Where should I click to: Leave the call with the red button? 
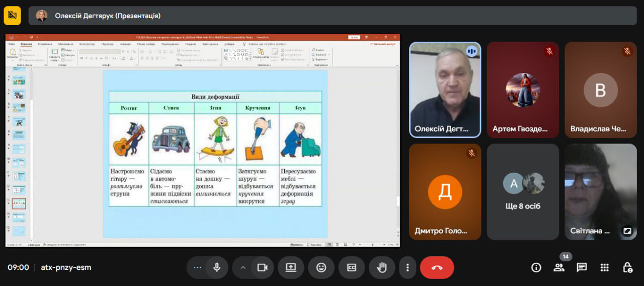click(x=437, y=267)
